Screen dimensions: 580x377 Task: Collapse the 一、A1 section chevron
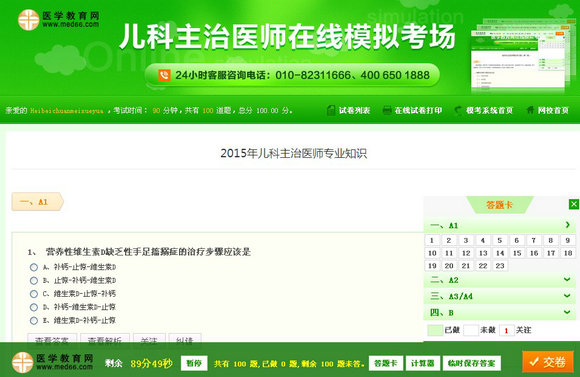point(567,225)
